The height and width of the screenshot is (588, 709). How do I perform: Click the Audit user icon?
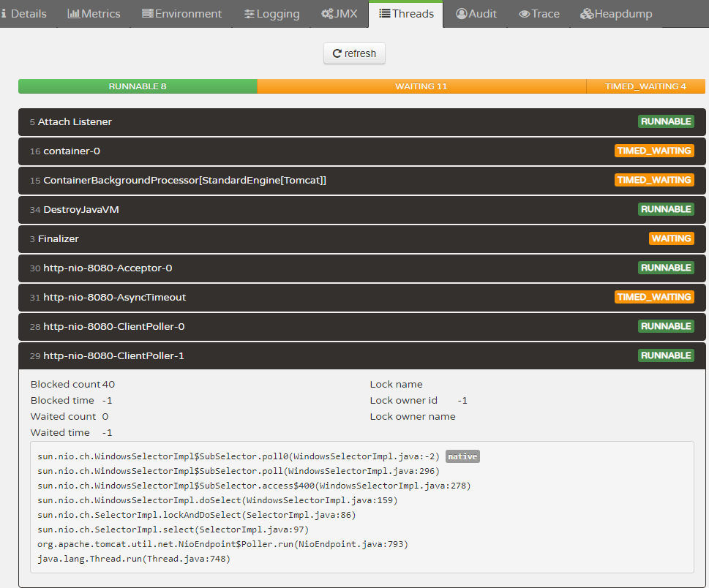(x=461, y=14)
